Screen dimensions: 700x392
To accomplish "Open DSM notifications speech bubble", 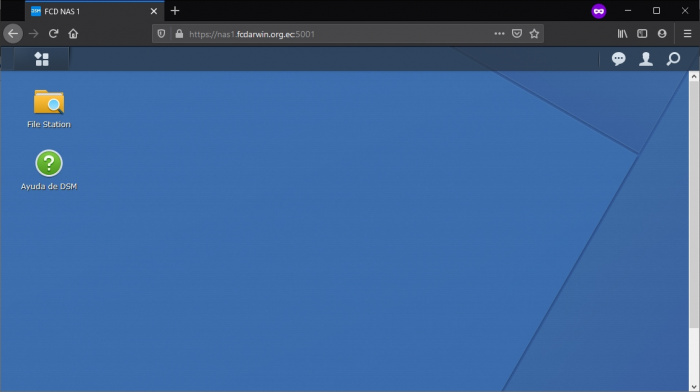I will [618, 59].
